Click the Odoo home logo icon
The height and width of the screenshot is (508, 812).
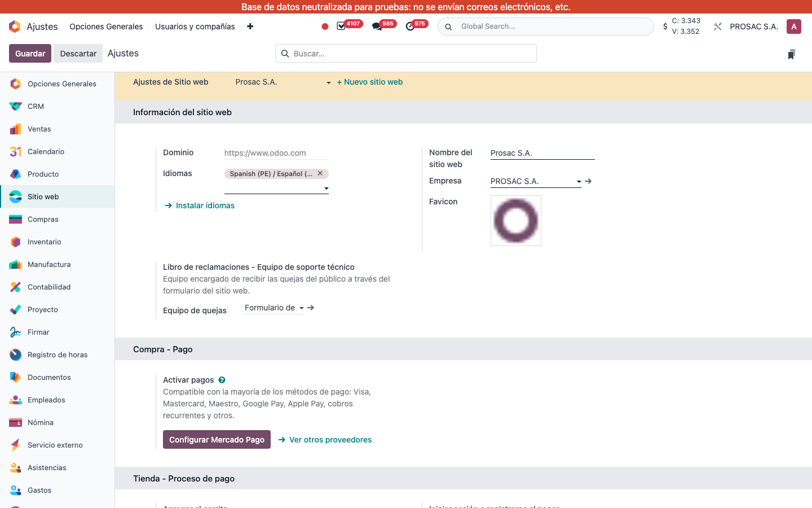(x=15, y=27)
